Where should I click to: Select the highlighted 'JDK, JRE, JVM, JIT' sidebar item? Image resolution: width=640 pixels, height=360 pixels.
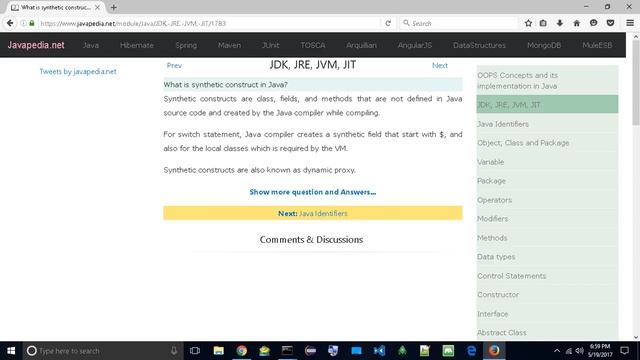click(x=547, y=104)
